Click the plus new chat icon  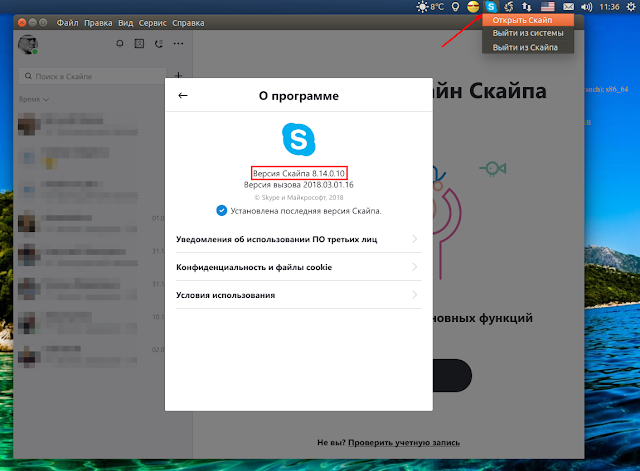pos(178,76)
